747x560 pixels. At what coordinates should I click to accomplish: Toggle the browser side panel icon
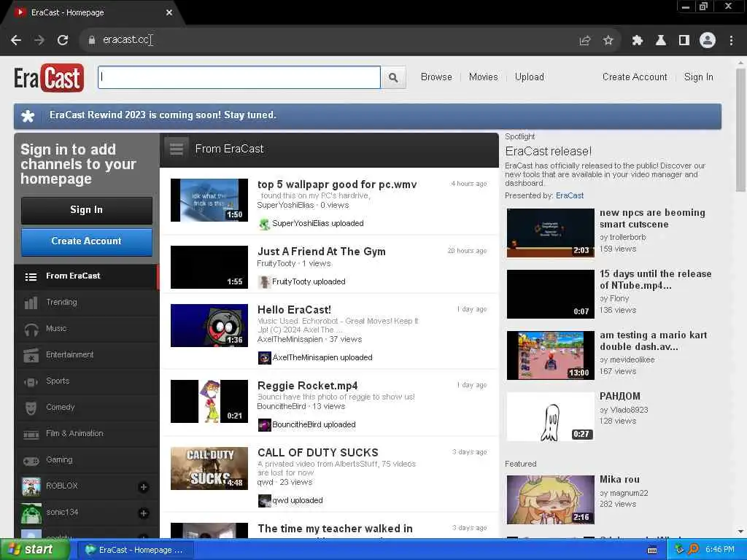click(684, 41)
